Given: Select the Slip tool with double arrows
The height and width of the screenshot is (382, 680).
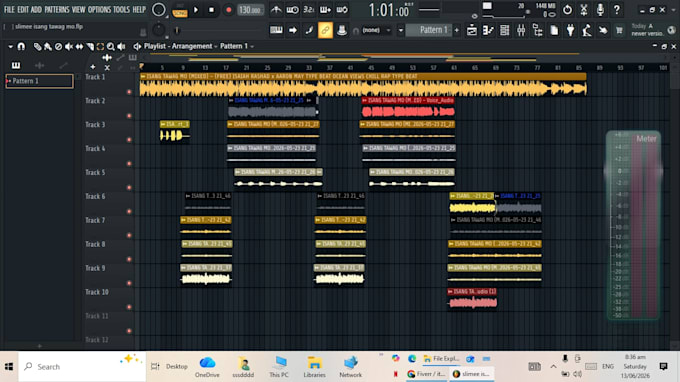Looking at the screenshot, I should click(x=79, y=46).
